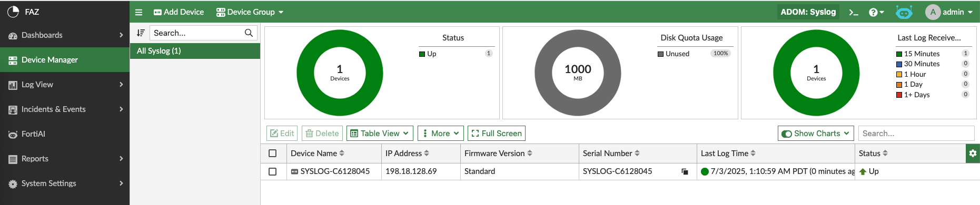Open the CLI console icon
The width and height of the screenshot is (980, 205).
click(854, 12)
